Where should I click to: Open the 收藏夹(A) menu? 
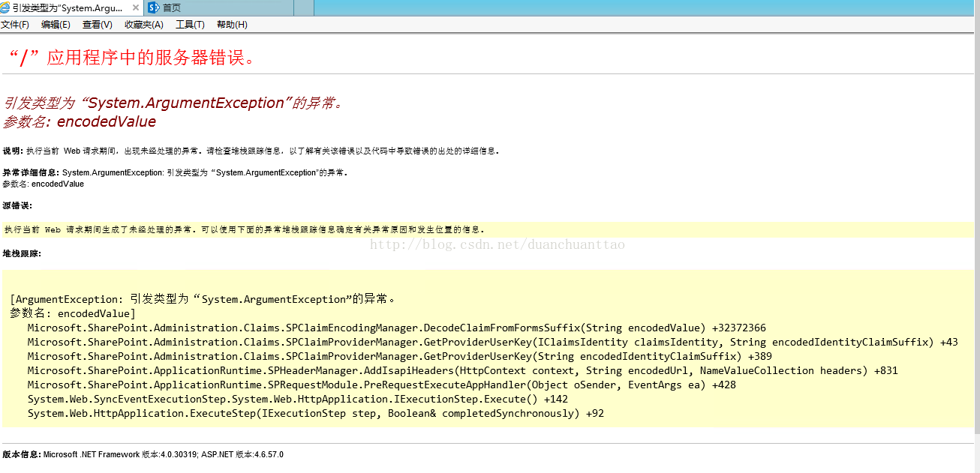click(x=143, y=25)
